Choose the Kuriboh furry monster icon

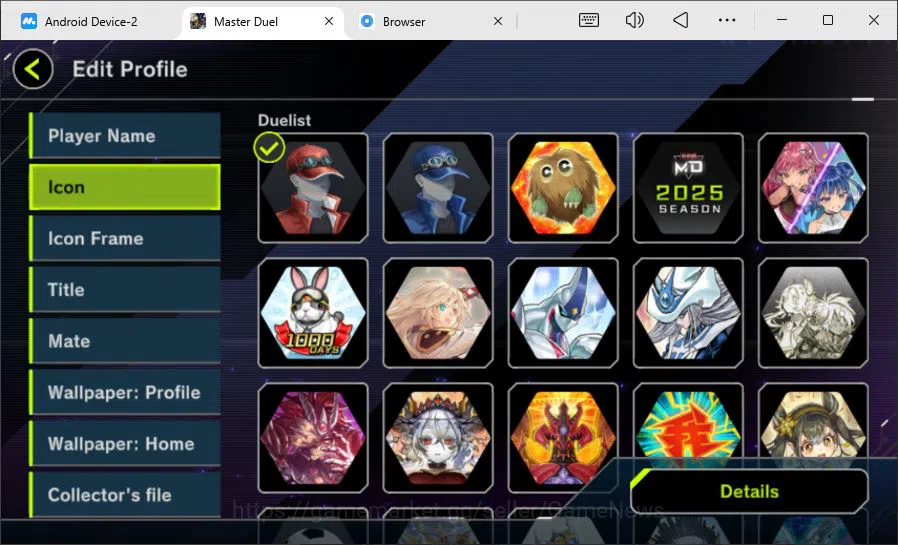click(x=563, y=188)
